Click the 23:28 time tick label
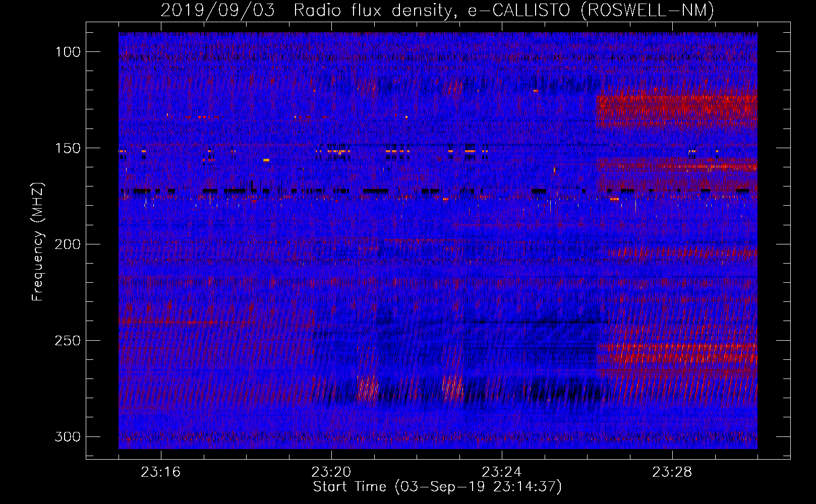The image size is (816, 504). tap(672, 472)
